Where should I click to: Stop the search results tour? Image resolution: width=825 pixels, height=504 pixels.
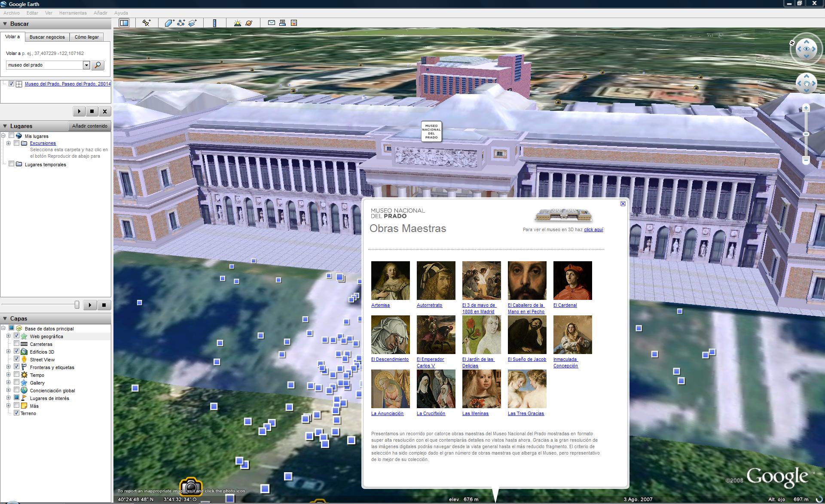(92, 111)
